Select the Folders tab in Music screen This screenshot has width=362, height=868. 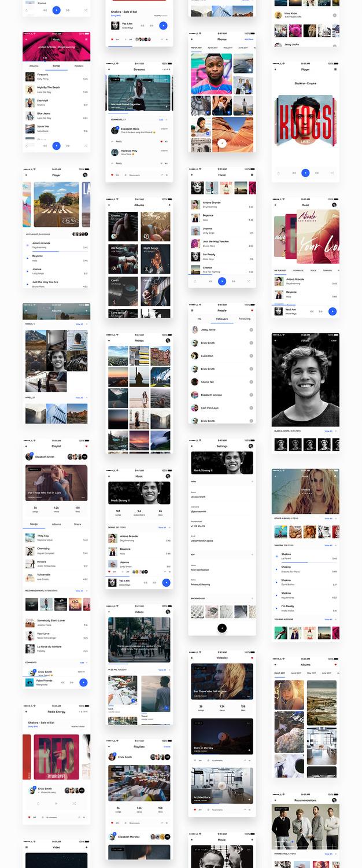79,66
